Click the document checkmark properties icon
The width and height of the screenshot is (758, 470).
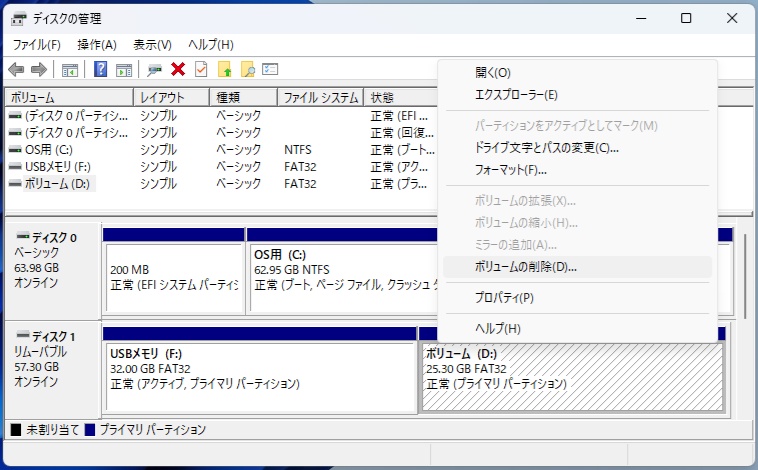201,70
